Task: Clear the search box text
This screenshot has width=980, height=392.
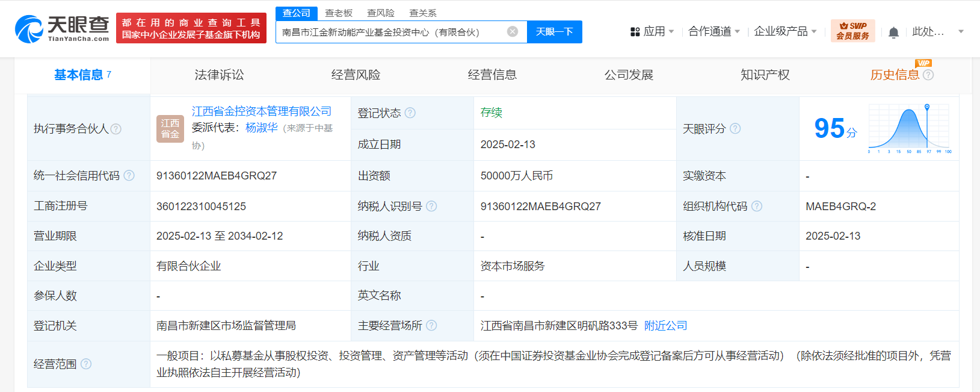Action: tap(512, 32)
